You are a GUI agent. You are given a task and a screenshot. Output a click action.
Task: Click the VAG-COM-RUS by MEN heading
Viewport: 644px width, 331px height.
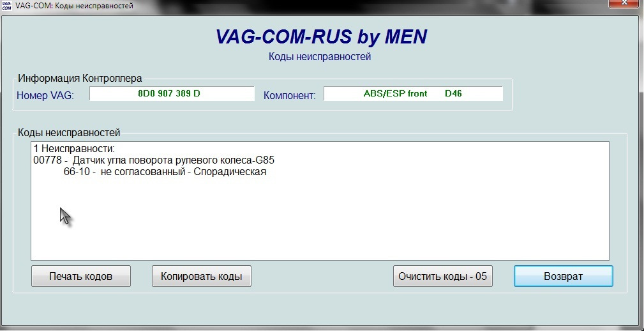pyautogui.click(x=321, y=36)
